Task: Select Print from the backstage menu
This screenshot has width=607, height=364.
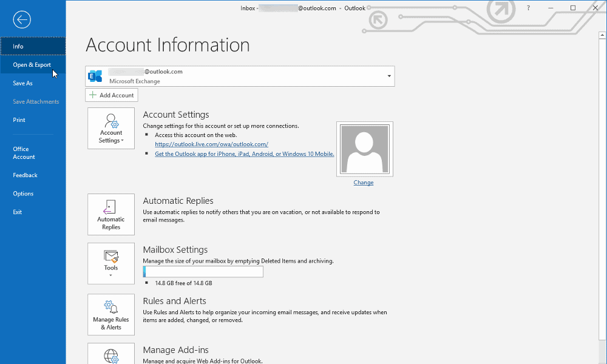Action: (x=33, y=120)
